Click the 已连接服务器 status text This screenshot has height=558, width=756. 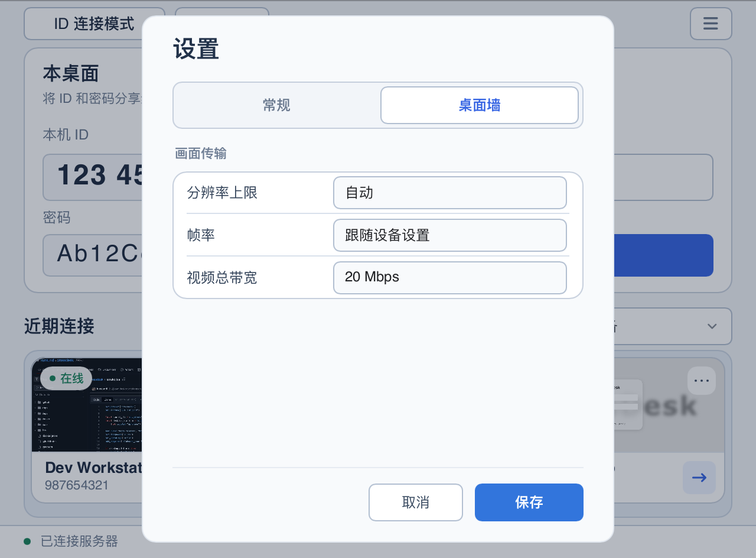(x=79, y=541)
